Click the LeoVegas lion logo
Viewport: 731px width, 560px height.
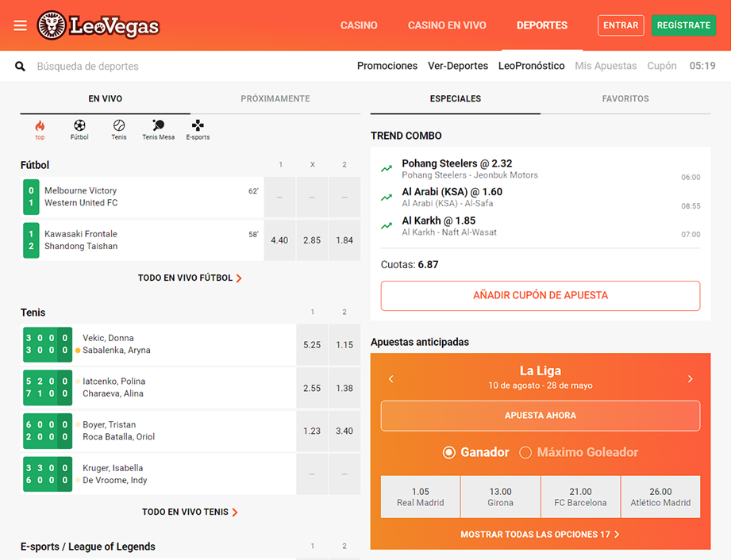coord(52,25)
